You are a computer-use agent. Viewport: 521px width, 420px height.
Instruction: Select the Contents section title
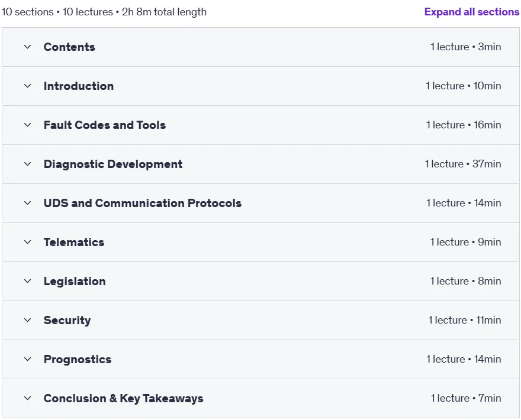click(x=69, y=47)
